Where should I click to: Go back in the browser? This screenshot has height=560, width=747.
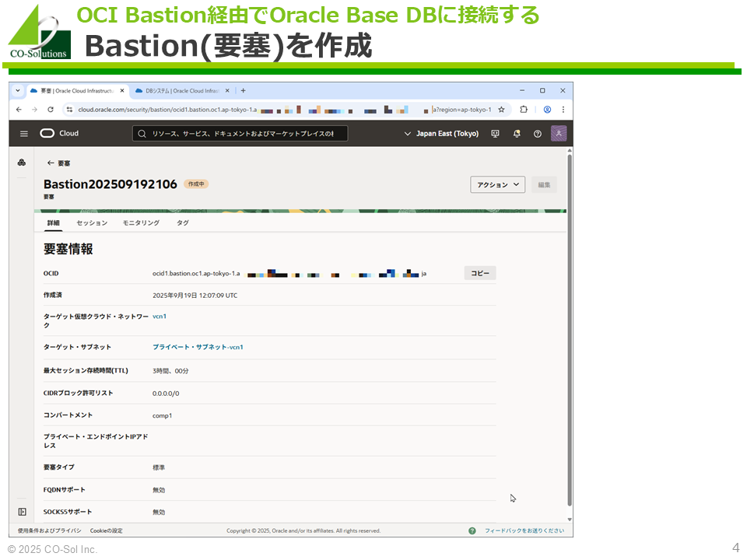[19, 110]
